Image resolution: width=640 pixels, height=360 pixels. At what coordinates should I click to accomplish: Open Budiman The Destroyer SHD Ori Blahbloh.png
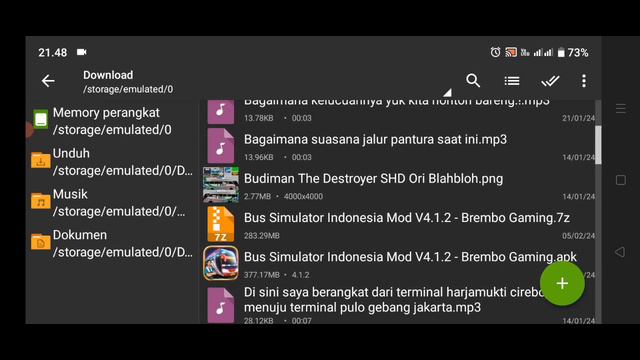click(399, 185)
